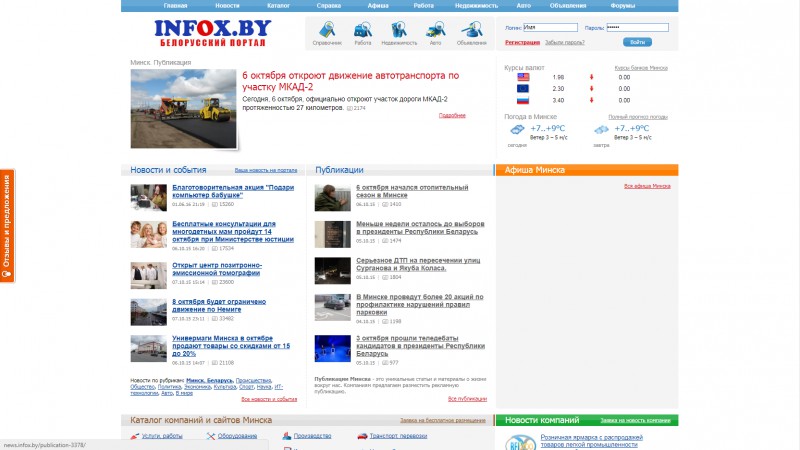Open Справка in top navigation
This screenshot has height=450, width=800.
(x=329, y=6)
